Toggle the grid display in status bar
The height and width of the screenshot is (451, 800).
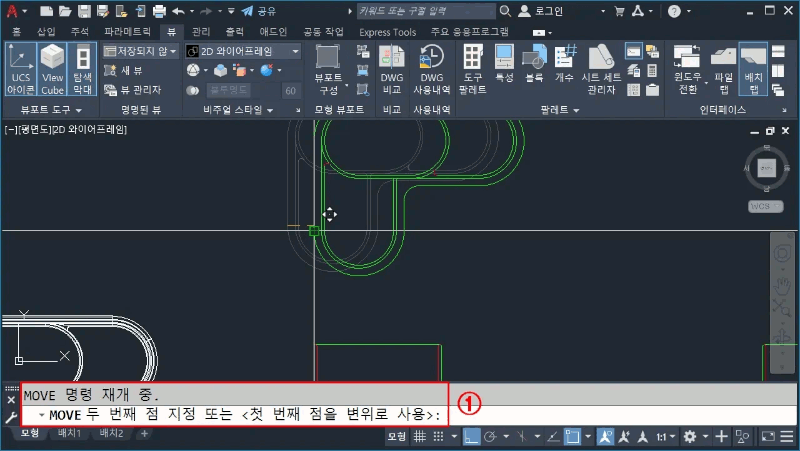420,437
